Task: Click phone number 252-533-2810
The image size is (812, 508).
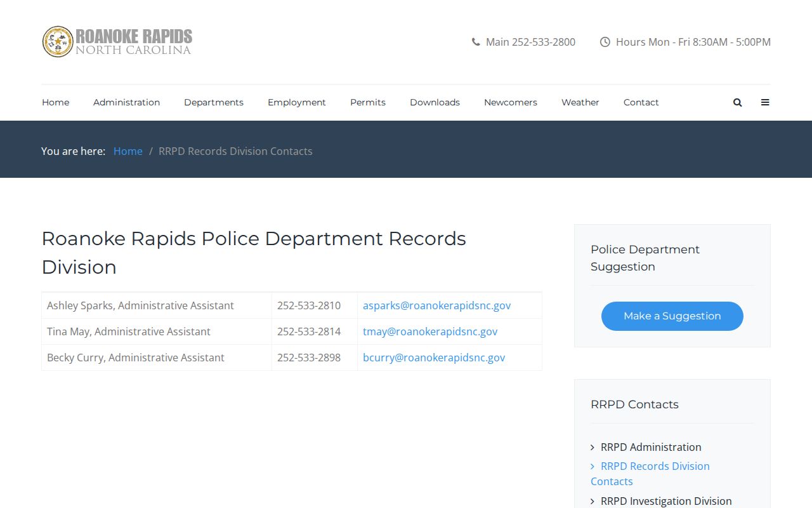Action: pos(309,305)
